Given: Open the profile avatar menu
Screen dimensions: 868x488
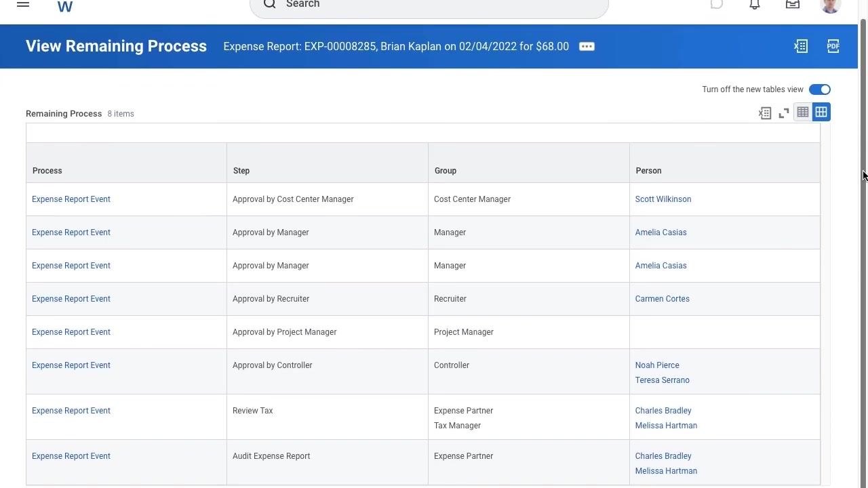Looking at the screenshot, I should click(831, 5).
